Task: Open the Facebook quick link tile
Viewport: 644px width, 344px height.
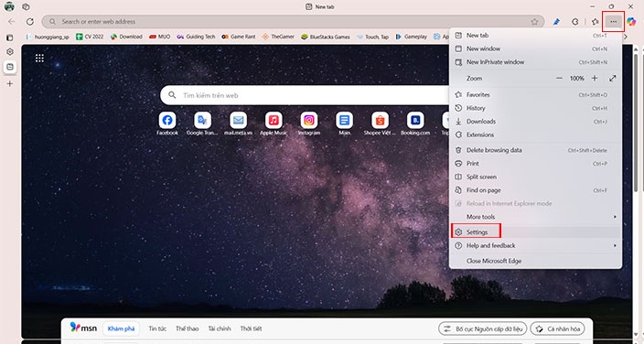Action: [x=167, y=124]
